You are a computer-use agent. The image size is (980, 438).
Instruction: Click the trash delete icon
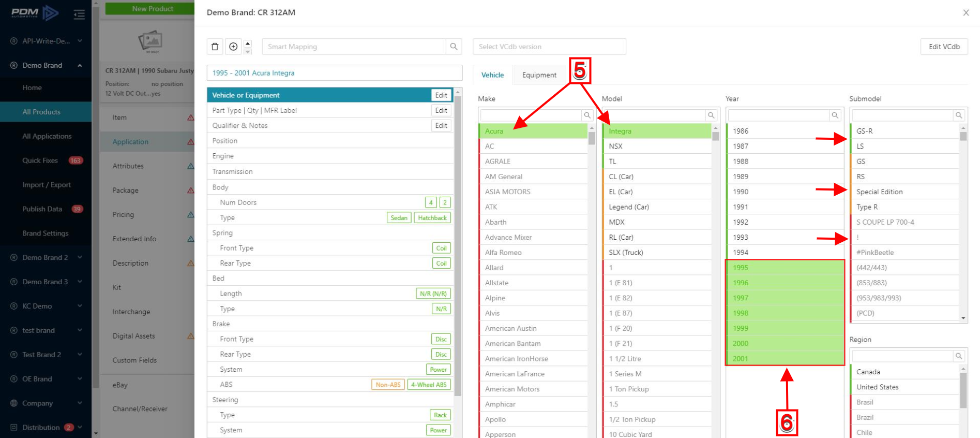(x=215, y=47)
